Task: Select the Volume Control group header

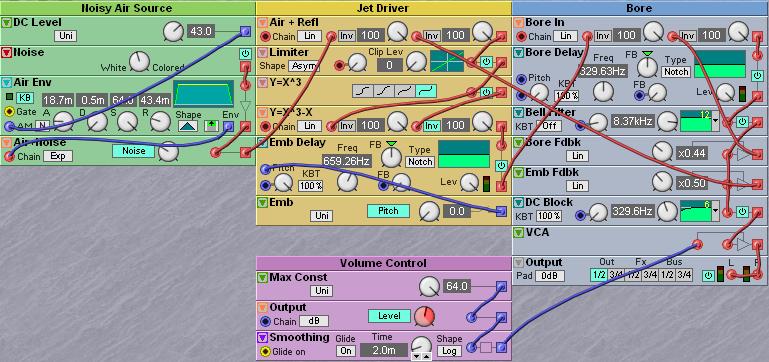Action: (x=384, y=263)
